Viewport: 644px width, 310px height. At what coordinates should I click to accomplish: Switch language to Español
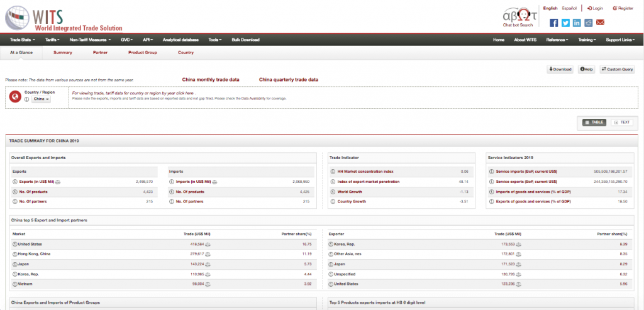click(569, 8)
